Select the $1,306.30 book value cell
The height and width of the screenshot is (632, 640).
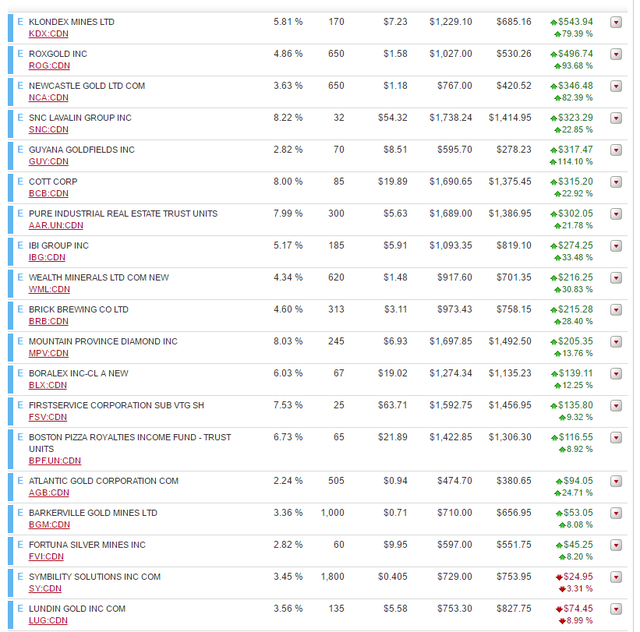point(510,437)
